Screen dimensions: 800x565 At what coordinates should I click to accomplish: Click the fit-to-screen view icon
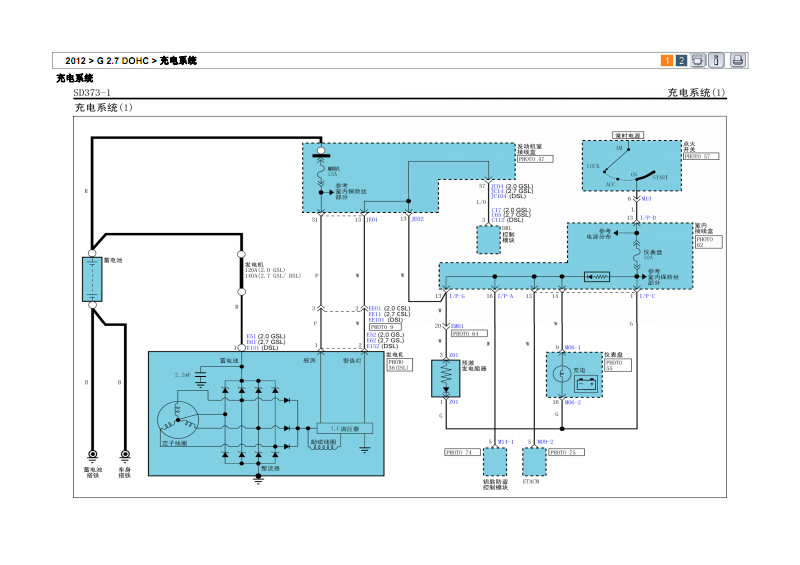[x=698, y=61]
